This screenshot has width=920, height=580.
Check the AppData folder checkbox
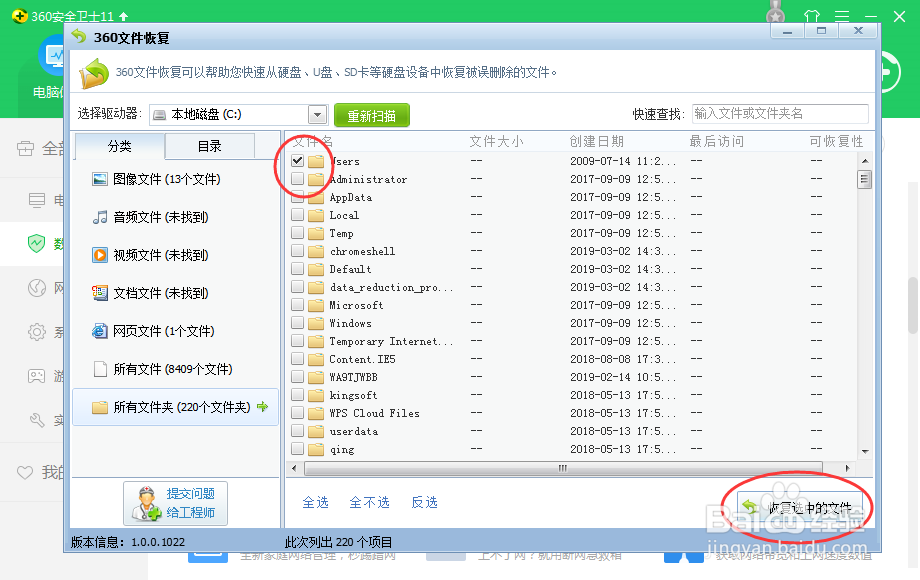click(297, 197)
